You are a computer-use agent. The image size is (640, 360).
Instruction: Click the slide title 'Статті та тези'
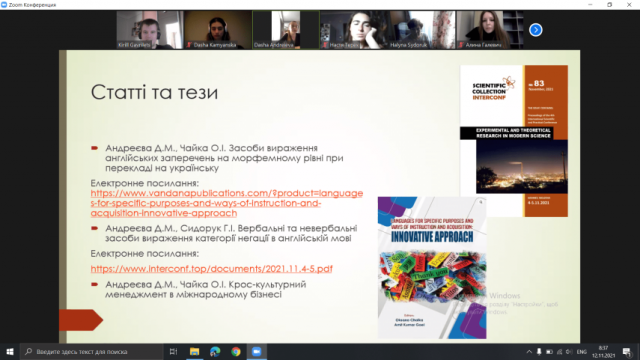pos(154,92)
